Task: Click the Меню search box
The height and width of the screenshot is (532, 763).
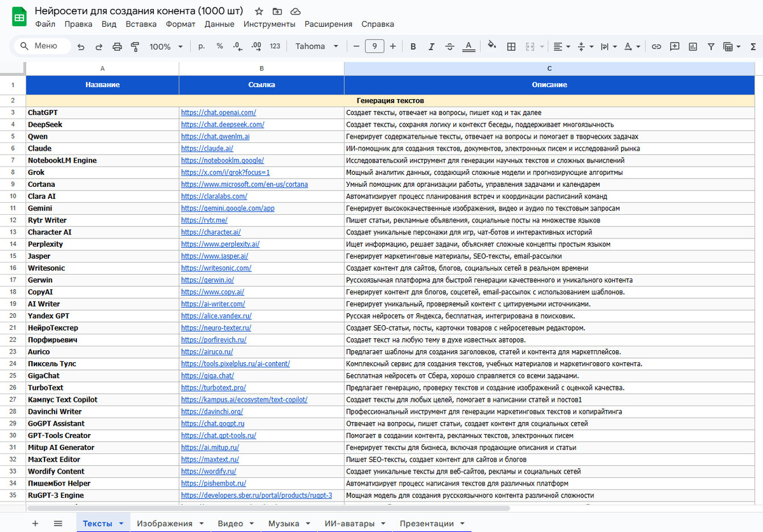Action: point(42,46)
